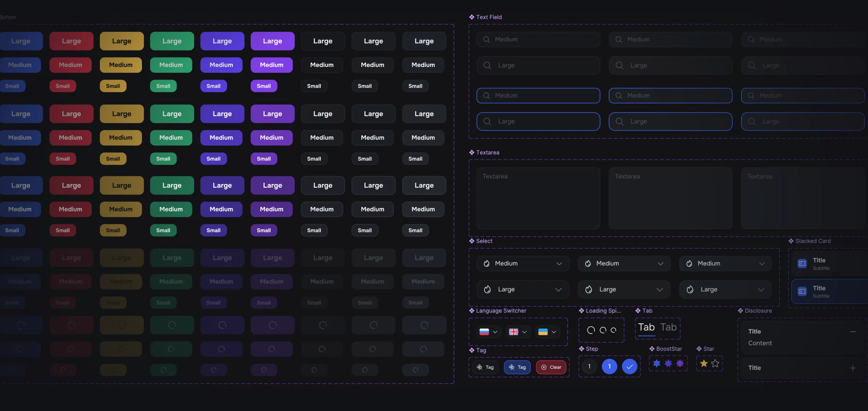Click the blue checkmark step circle
Screen dimensions: 868x411
click(x=630, y=366)
